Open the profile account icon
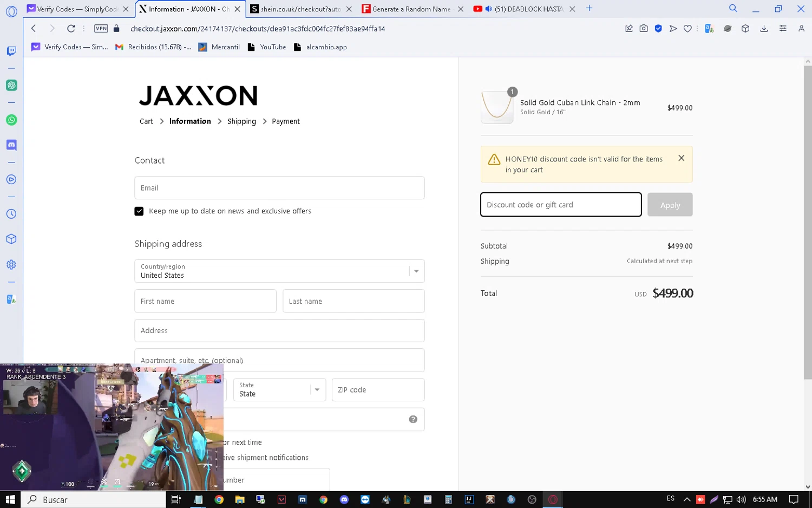Viewport: 812px width, 508px height. (802, 29)
